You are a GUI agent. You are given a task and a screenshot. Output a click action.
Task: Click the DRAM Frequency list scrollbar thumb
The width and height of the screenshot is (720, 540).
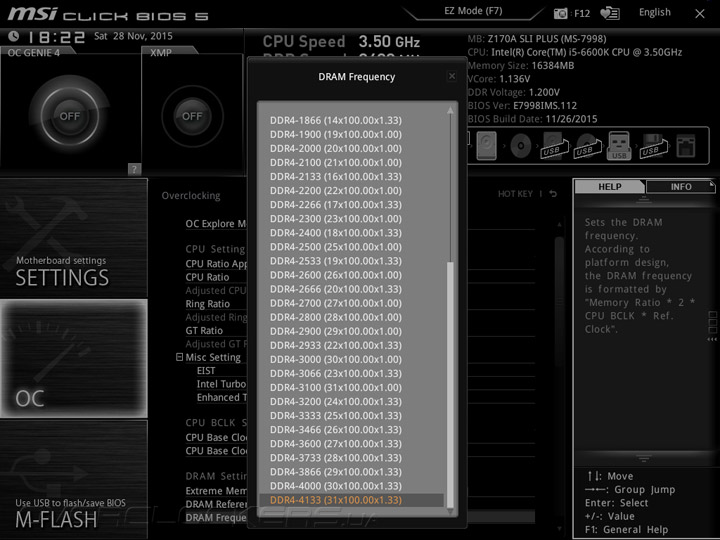[450, 385]
